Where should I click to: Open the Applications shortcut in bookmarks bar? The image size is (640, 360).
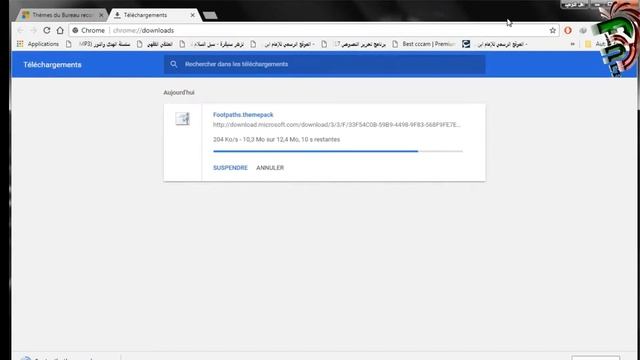tap(38, 44)
